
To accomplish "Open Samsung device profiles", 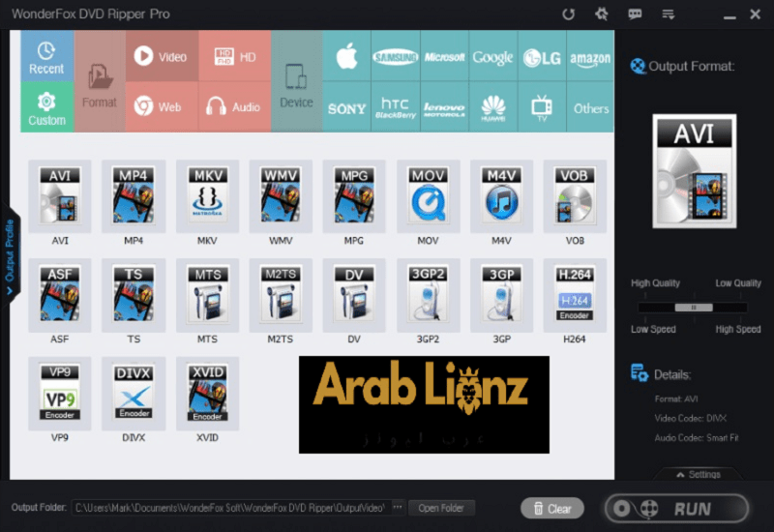I will [x=396, y=56].
